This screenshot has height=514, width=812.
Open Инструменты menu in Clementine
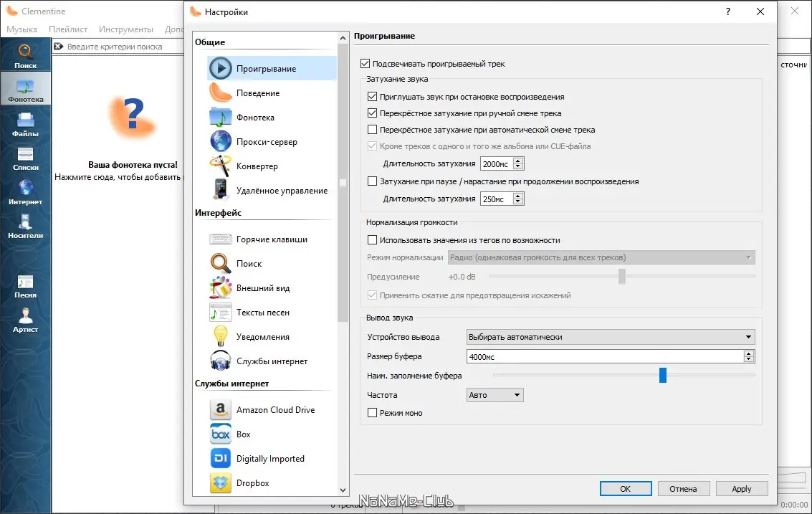126,29
